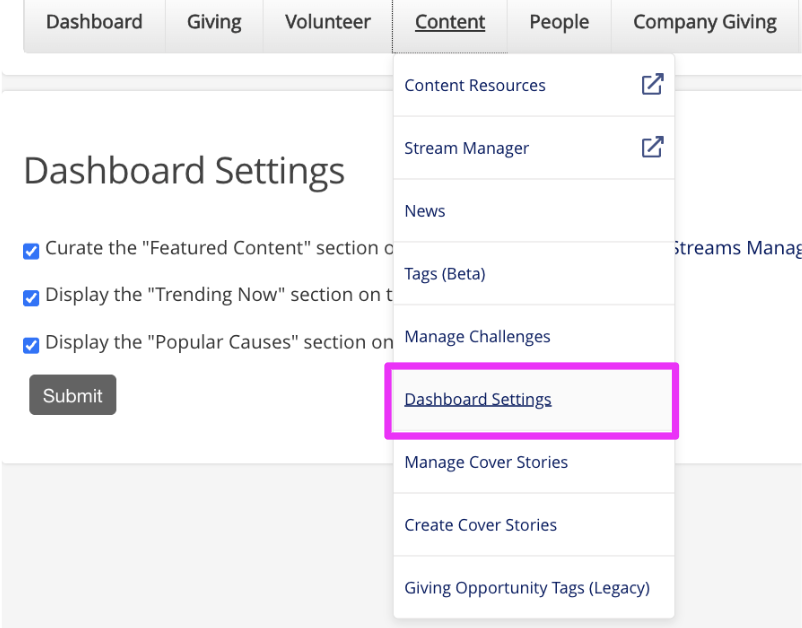Go to the People tab
The image size is (802, 628).
559,23
